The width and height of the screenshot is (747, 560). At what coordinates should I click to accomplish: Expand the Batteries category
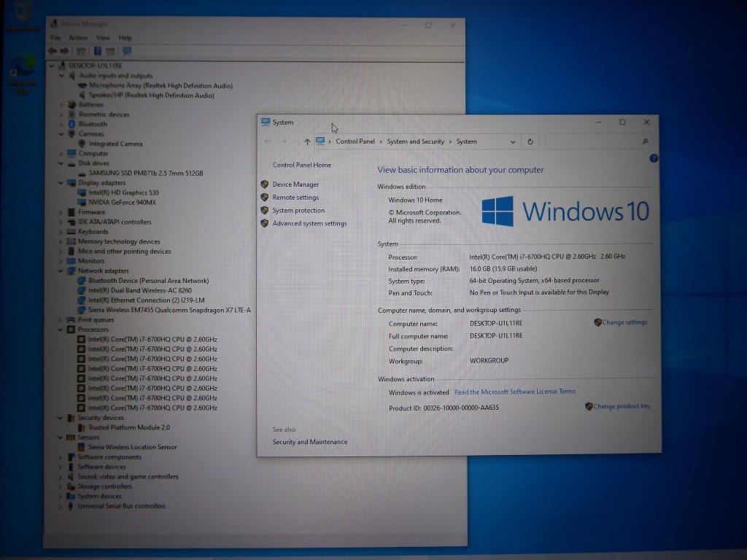coord(61,105)
